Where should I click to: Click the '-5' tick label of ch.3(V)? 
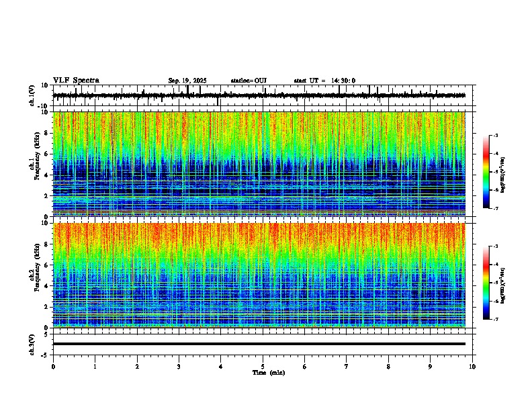pyautogui.click(x=45, y=355)
